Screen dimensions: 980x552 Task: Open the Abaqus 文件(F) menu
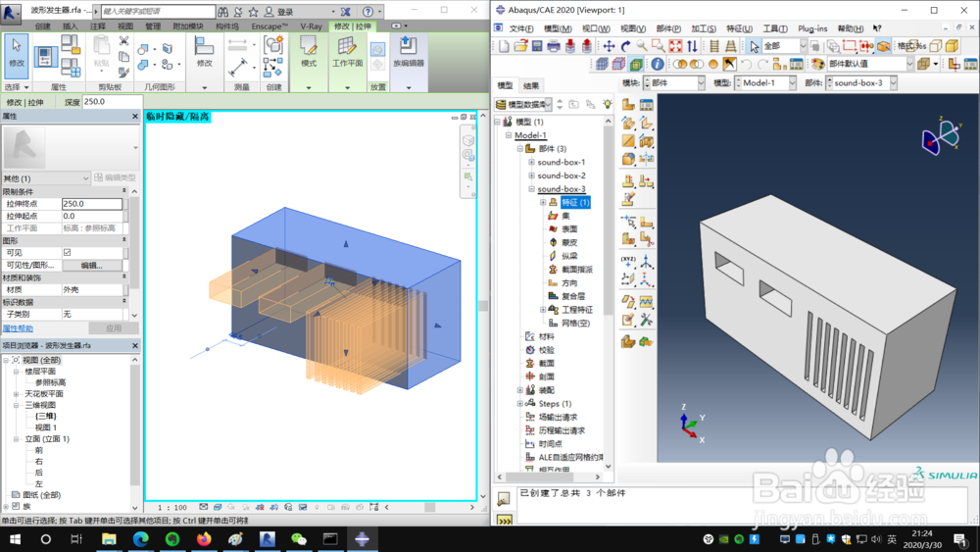click(521, 28)
